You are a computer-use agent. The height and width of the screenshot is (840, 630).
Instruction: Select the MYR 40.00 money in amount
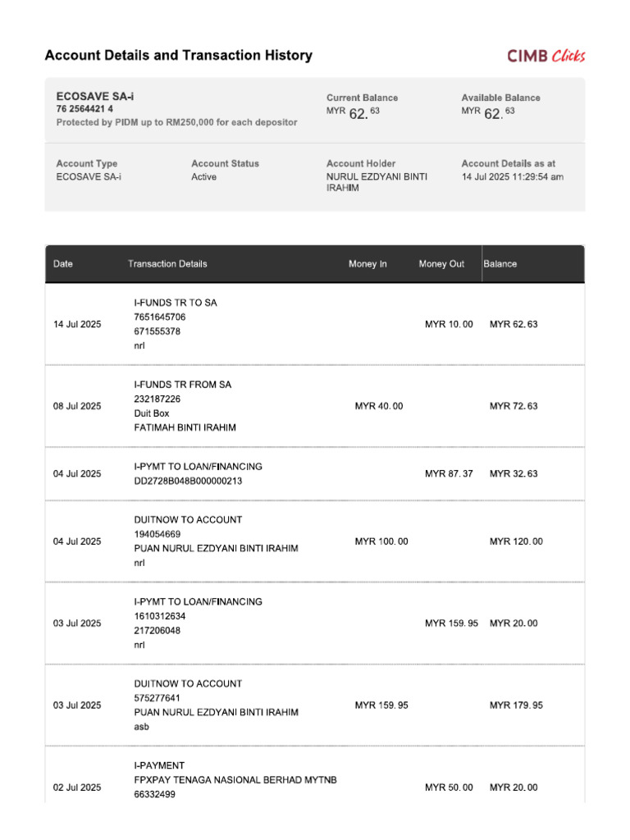(x=379, y=406)
